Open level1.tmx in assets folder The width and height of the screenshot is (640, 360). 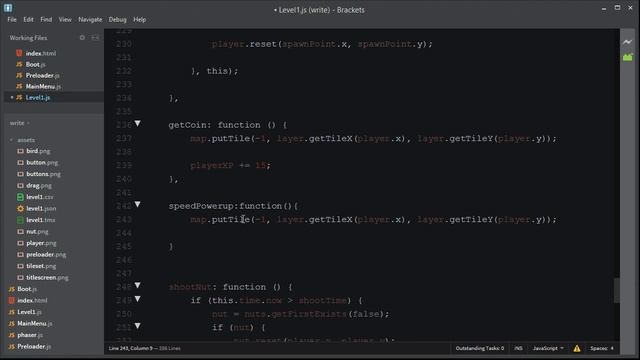click(x=40, y=220)
